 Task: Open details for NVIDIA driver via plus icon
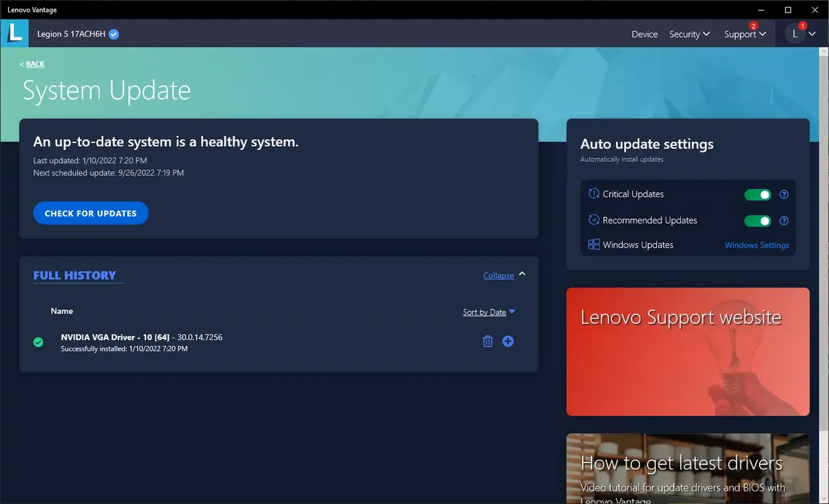click(508, 341)
